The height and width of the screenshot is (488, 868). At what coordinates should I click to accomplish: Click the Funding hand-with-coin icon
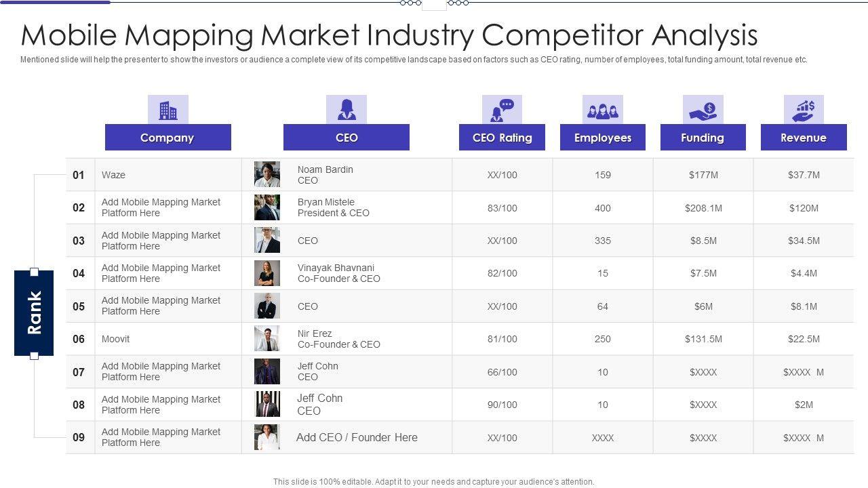point(703,110)
